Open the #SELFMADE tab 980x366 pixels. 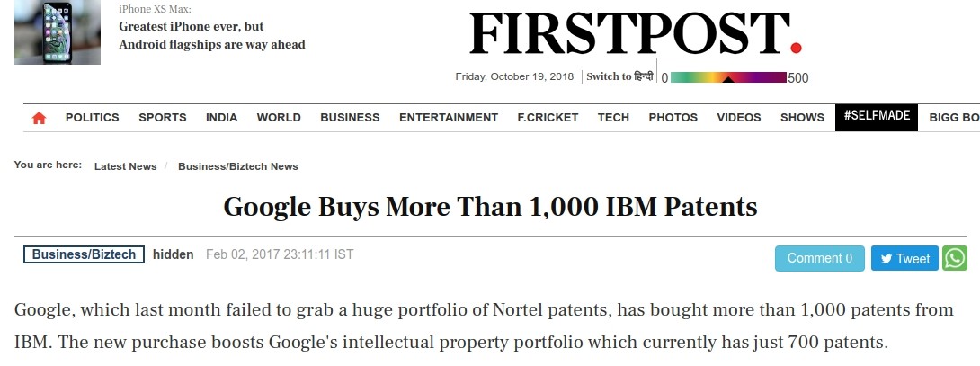click(x=877, y=117)
